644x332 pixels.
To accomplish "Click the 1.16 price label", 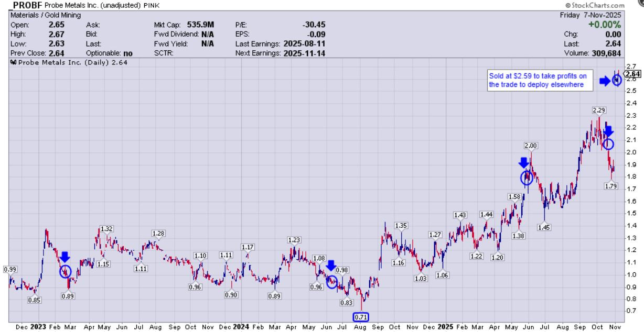I will (398, 262).
